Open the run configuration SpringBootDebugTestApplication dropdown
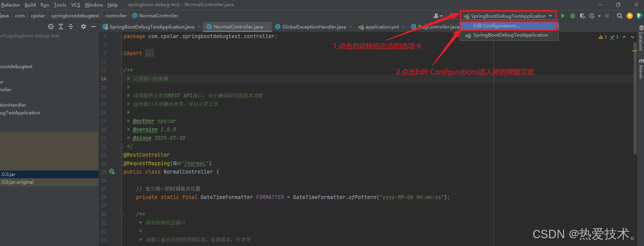Image resolution: width=644 pixels, height=246 pixels. pyautogui.click(x=508, y=16)
